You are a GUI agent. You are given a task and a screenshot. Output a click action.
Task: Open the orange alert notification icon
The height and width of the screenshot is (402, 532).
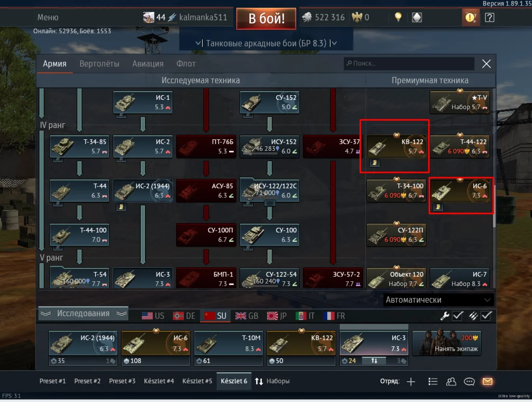[470, 17]
